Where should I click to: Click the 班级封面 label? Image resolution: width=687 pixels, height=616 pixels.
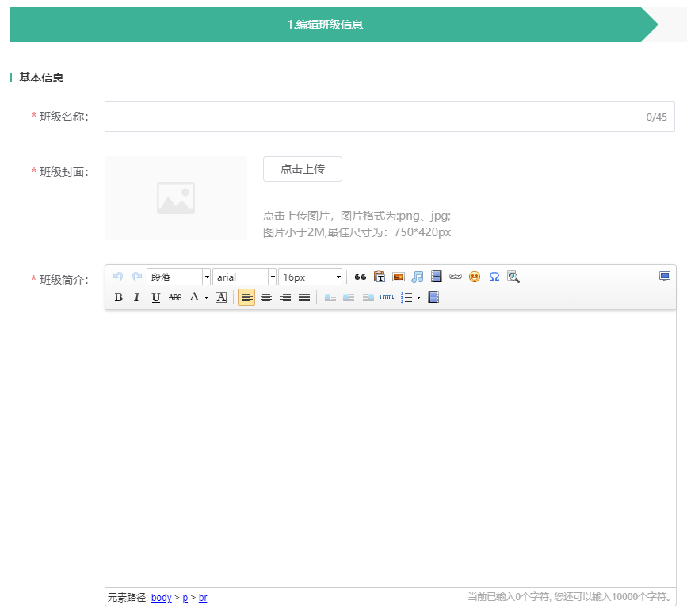click(x=64, y=172)
